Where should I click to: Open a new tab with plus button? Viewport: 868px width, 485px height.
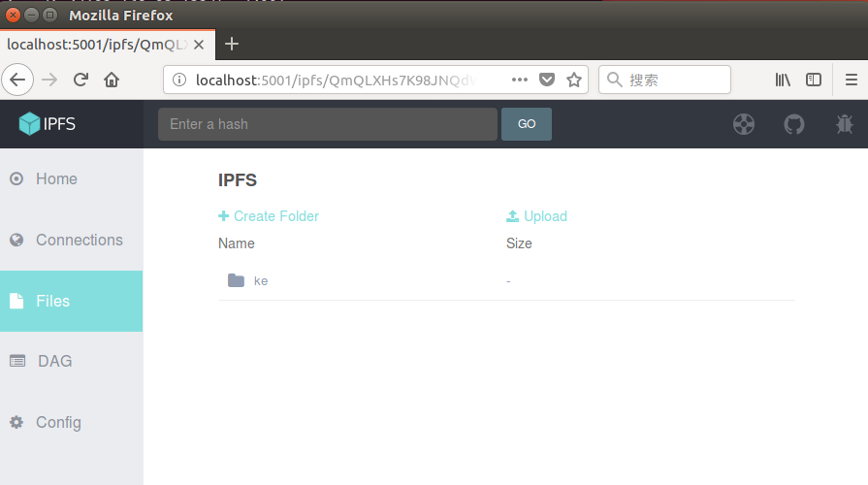pos(232,44)
